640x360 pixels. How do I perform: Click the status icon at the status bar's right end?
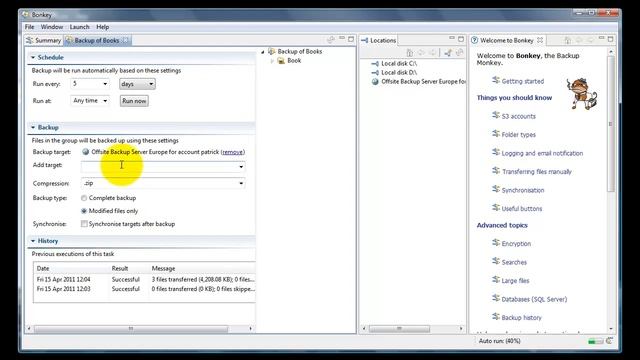[609, 341]
